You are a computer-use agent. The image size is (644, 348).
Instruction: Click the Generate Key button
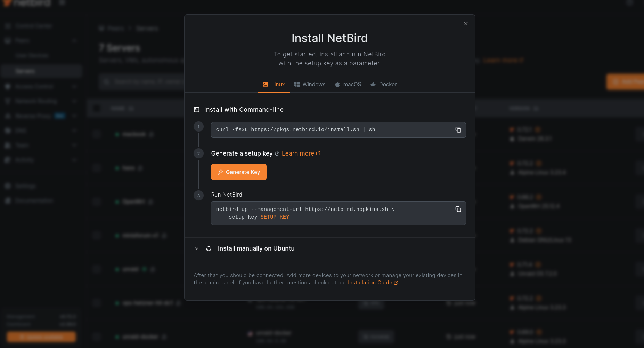pos(239,172)
